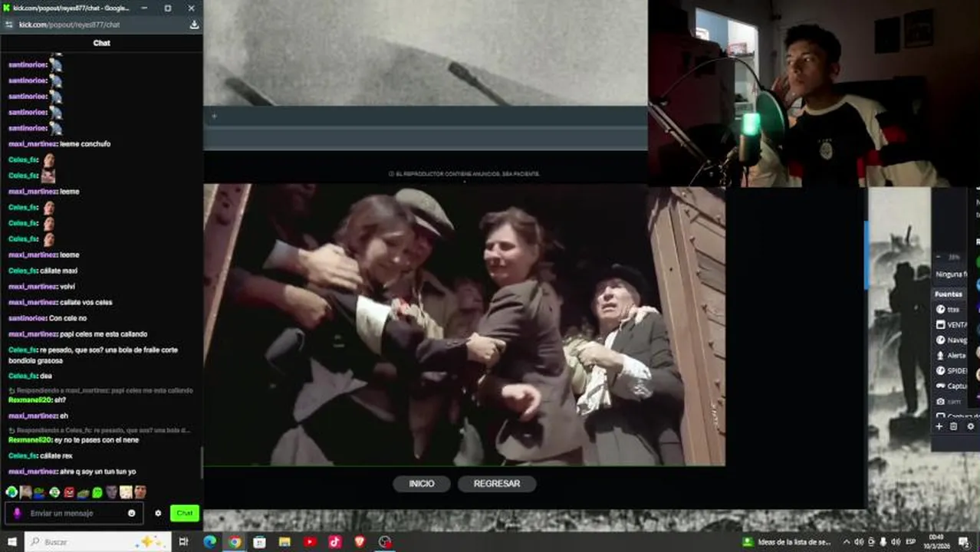Download icon in chat popout address bar
This screenshot has height=552, width=980.
coord(194,25)
